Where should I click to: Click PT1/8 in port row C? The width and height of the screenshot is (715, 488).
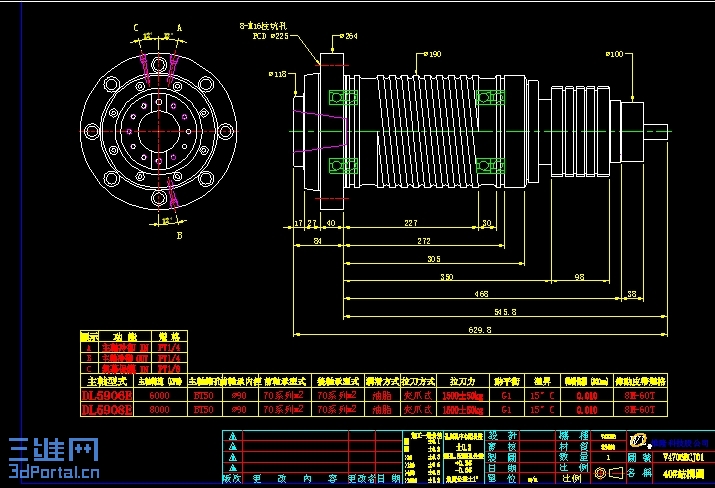coord(169,369)
